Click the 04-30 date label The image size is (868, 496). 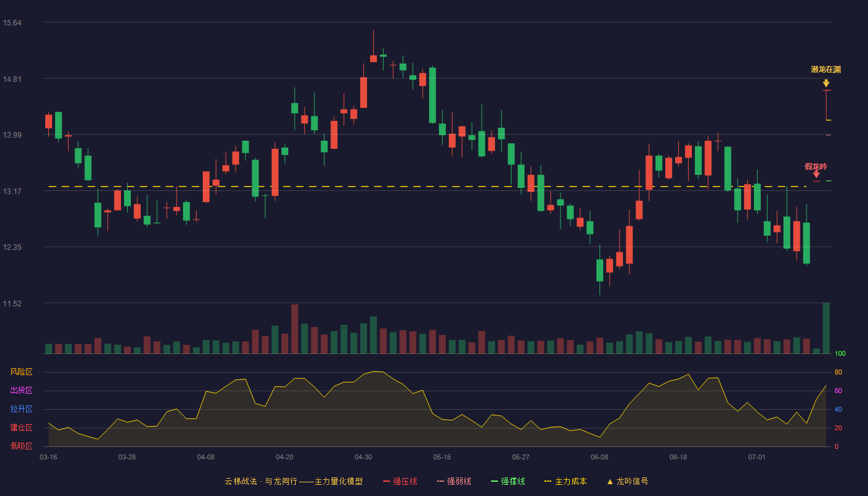pos(363,457)
